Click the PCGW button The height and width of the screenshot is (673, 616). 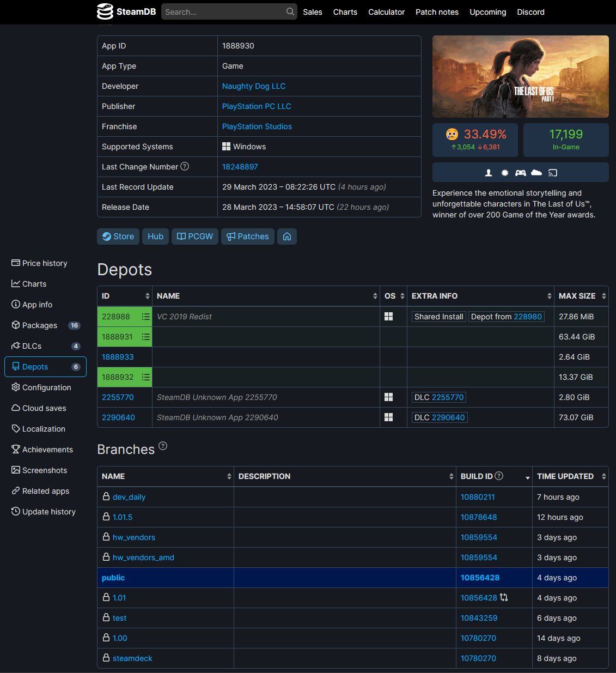[x=195, y=237]
